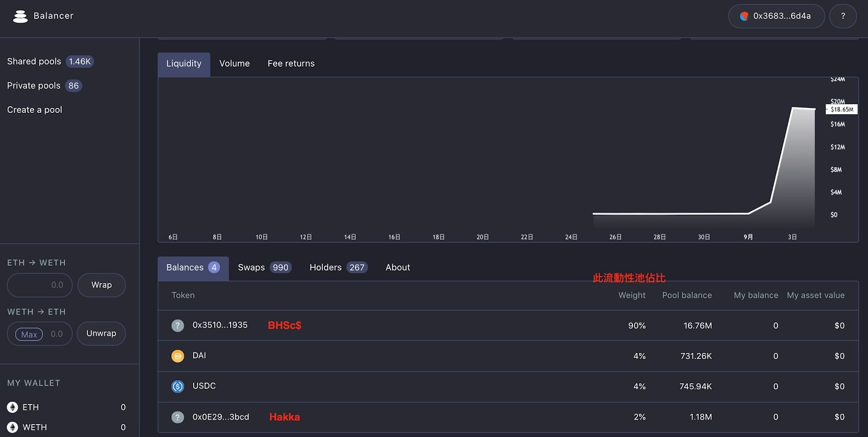Click the DAI token name
The image size is (868, 437).
point(199,356)
